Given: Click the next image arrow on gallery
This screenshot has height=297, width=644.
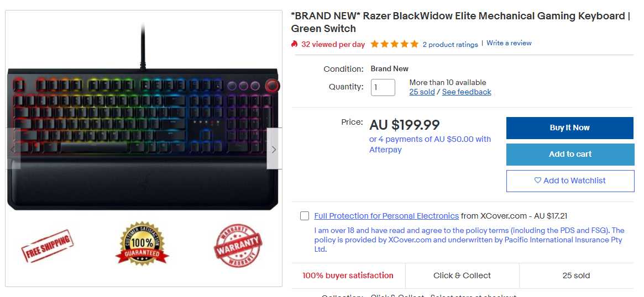Looking at the screenshot, I should [x=274, y=149].
